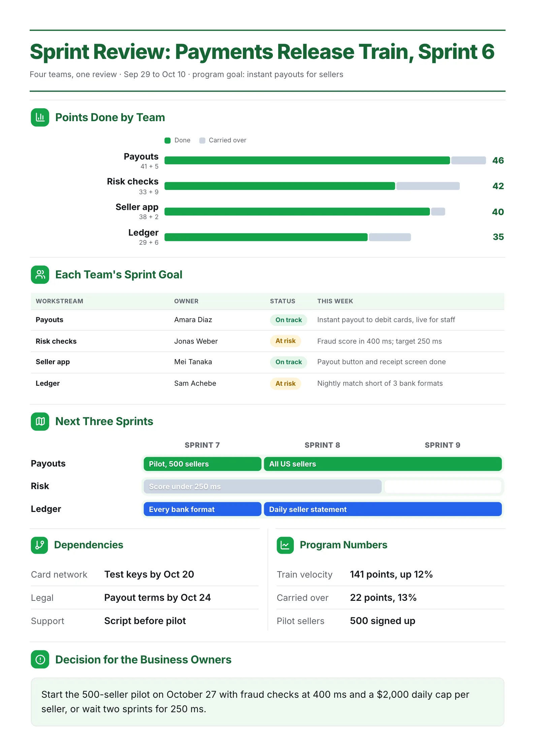Click Nightly match short of 3 bank formats
The width and height of the screenshot is (535, 756).
380,383
